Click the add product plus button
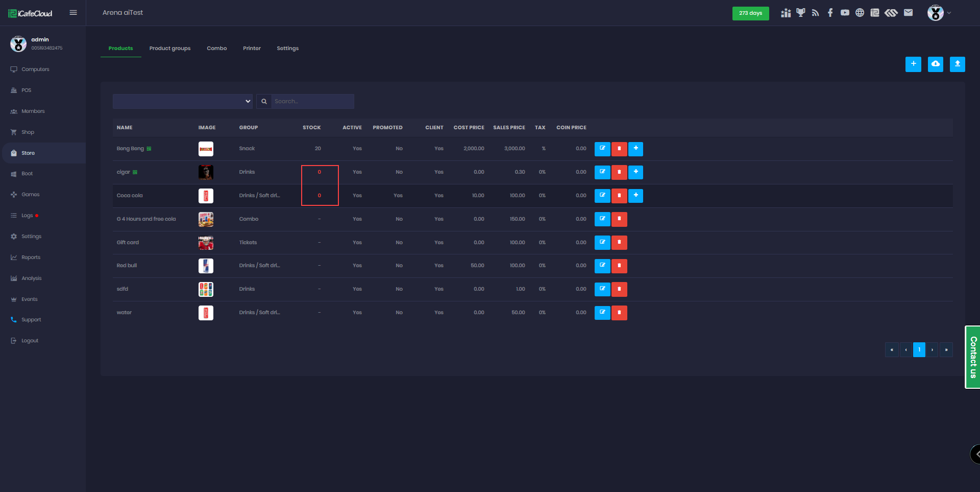This screenshot has width=980, height=492. 913,64
